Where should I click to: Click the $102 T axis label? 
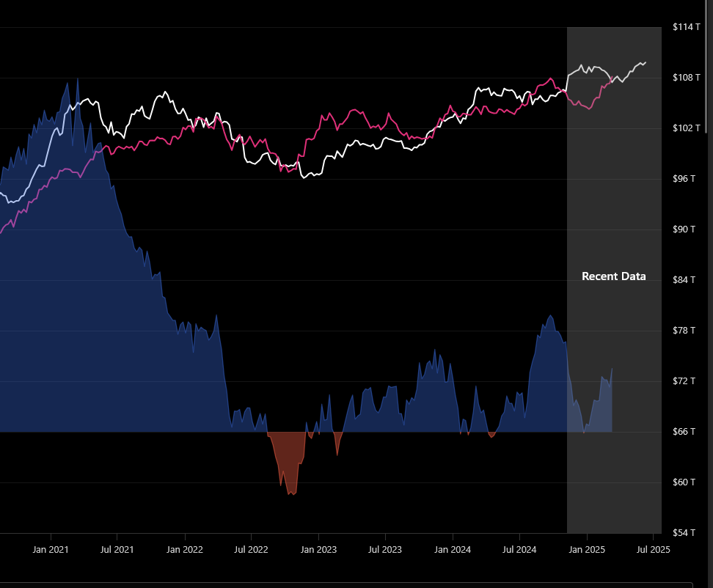tap(686, 128)
